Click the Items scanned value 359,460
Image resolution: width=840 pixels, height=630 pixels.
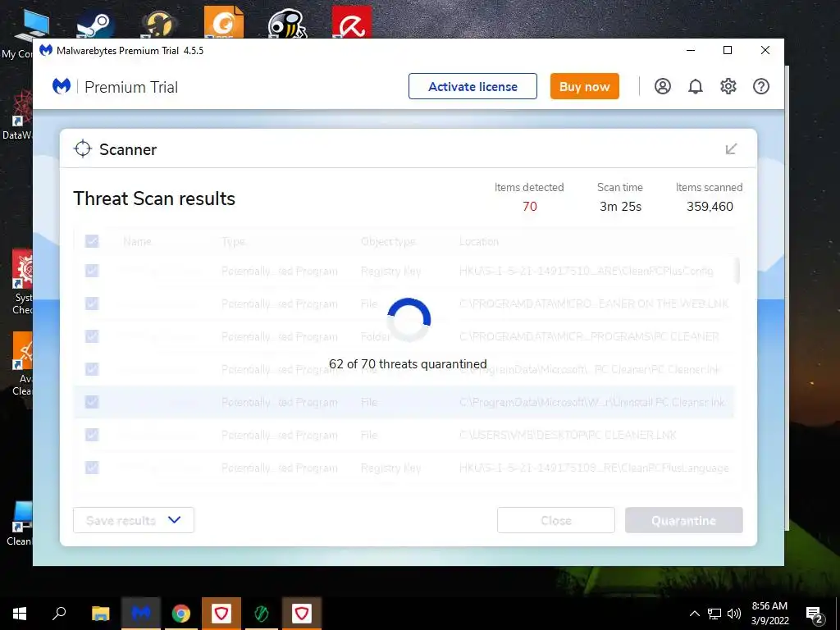point(710,206)
